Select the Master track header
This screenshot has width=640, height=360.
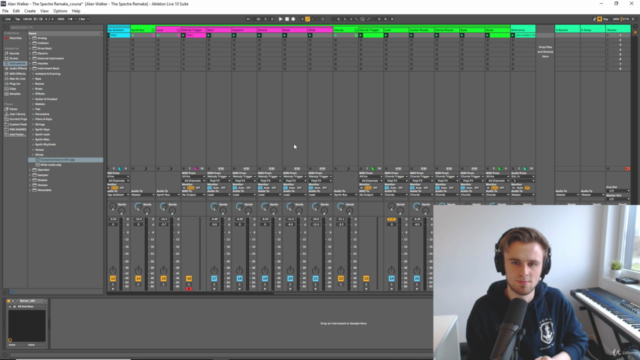pyautogui.click(x=618, y=30)
